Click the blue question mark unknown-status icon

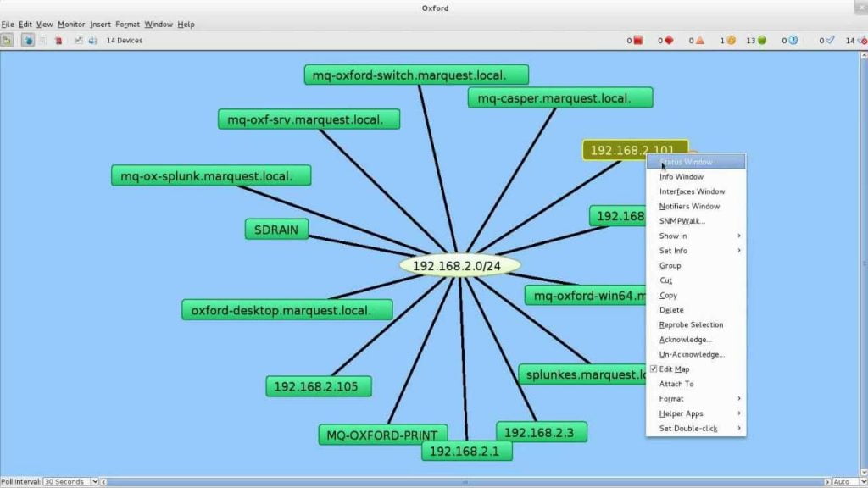793,40
